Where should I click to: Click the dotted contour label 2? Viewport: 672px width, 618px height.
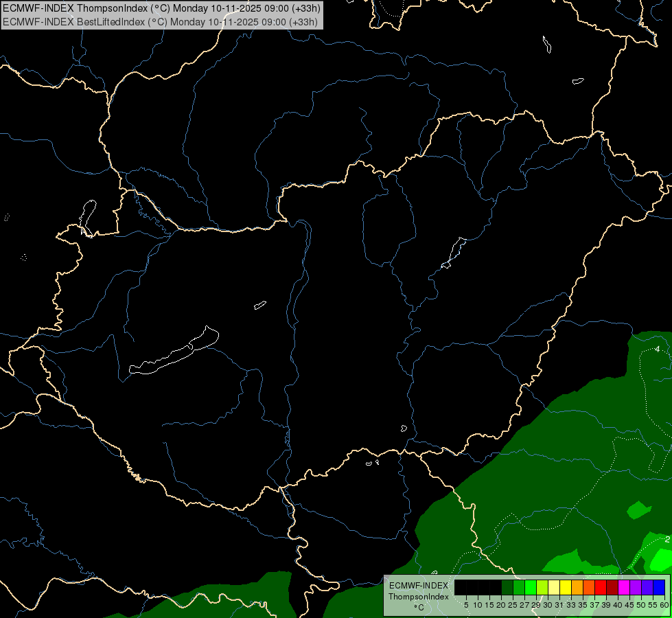667,539
